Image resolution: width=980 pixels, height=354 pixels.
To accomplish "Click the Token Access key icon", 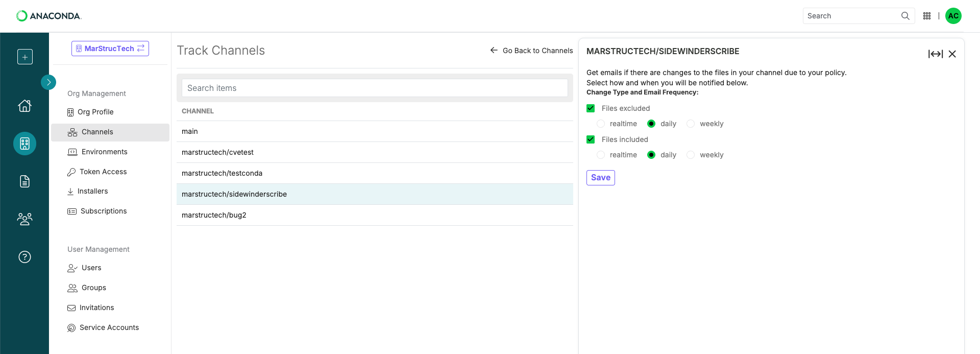I will pyautogui.click(x=71, y=172).
